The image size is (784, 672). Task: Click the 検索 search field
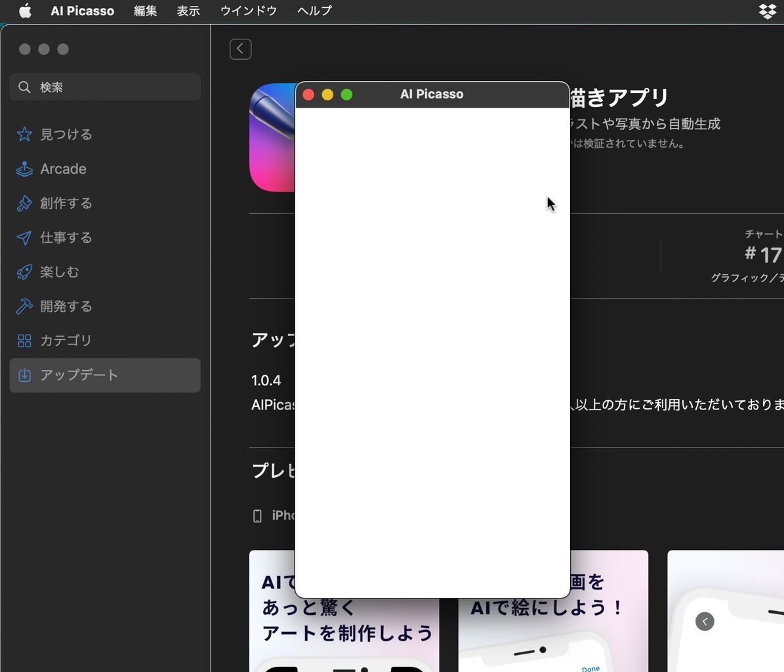point(105,87)
